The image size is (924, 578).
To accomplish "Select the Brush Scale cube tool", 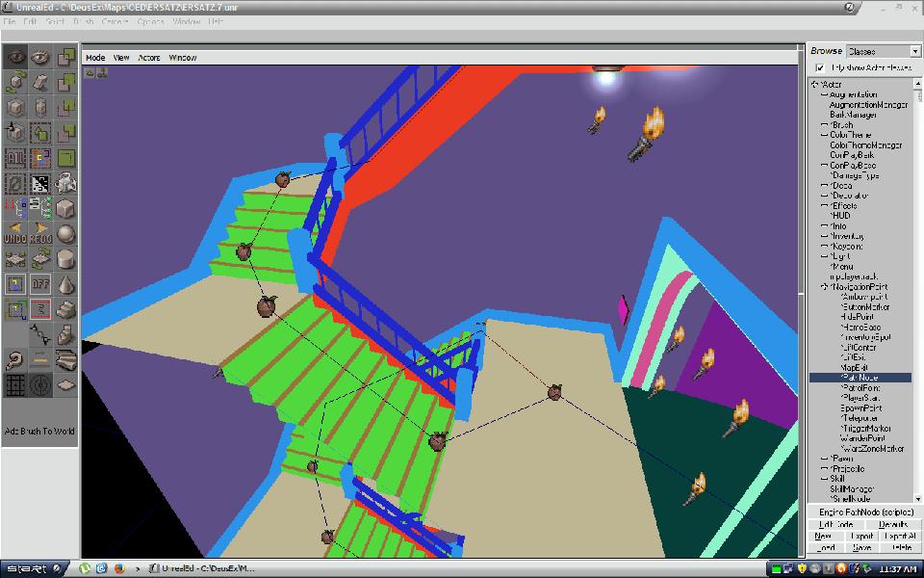I will pos(15,107).
